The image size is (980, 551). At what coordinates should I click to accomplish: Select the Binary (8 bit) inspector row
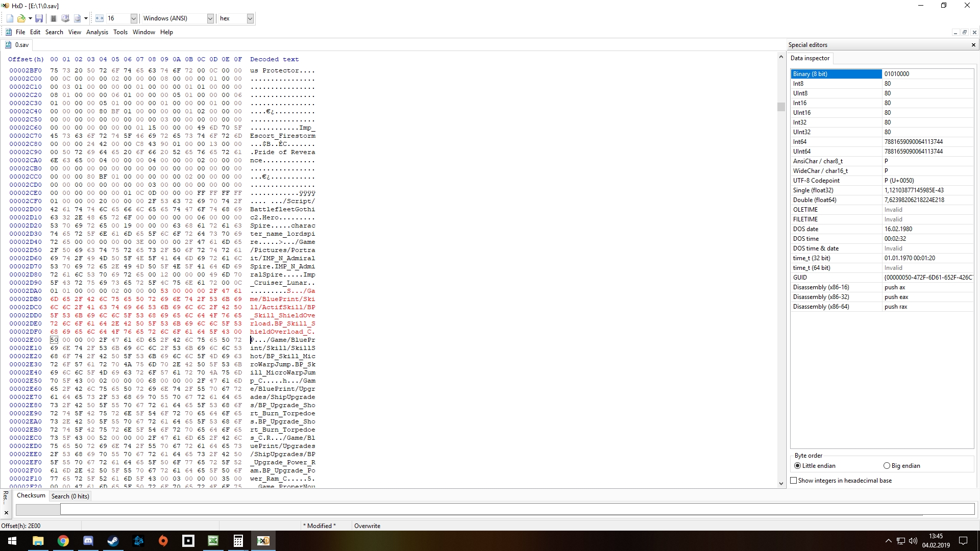[x=836, y=74]
